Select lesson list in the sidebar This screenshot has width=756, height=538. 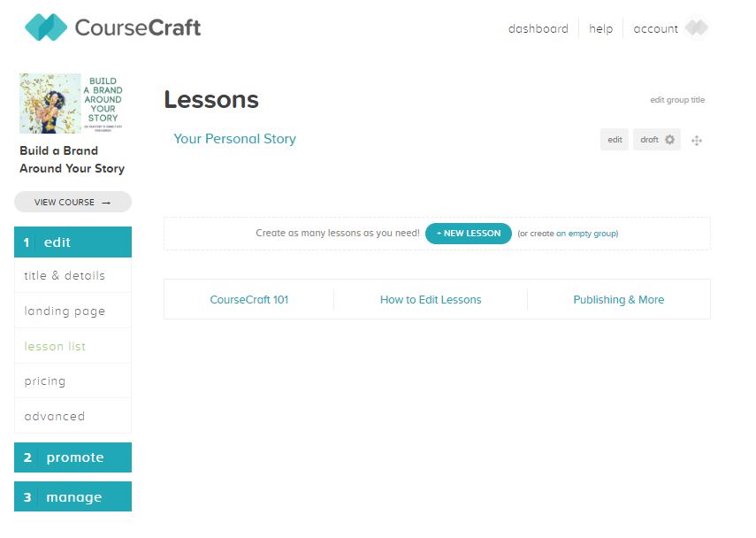(x=73, y=346)
